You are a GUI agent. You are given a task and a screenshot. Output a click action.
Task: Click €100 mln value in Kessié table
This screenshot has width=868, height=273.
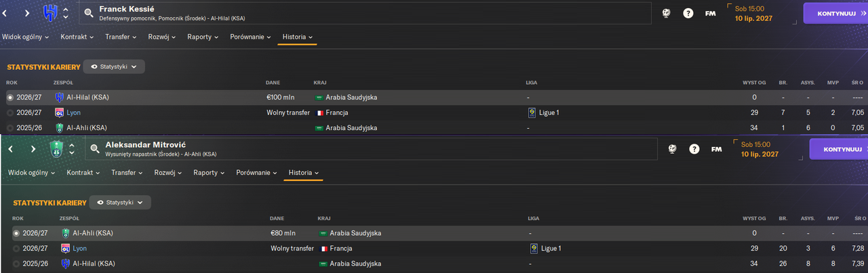pyautogui.click(x=281, y=98)
